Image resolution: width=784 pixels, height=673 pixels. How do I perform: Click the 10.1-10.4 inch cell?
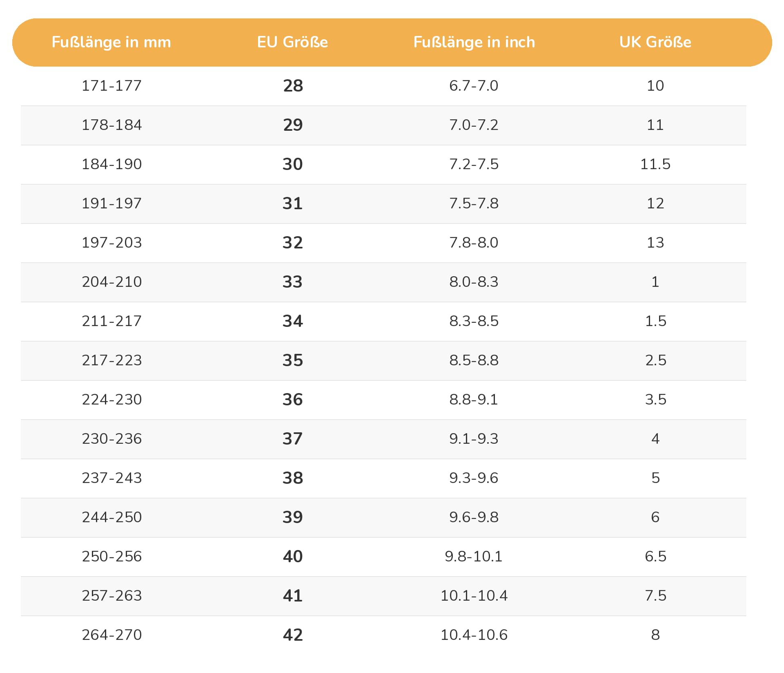(x=474, y=596)
